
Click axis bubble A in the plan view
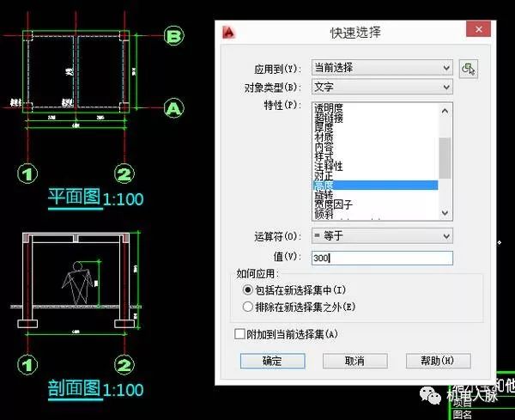point(174,108)
